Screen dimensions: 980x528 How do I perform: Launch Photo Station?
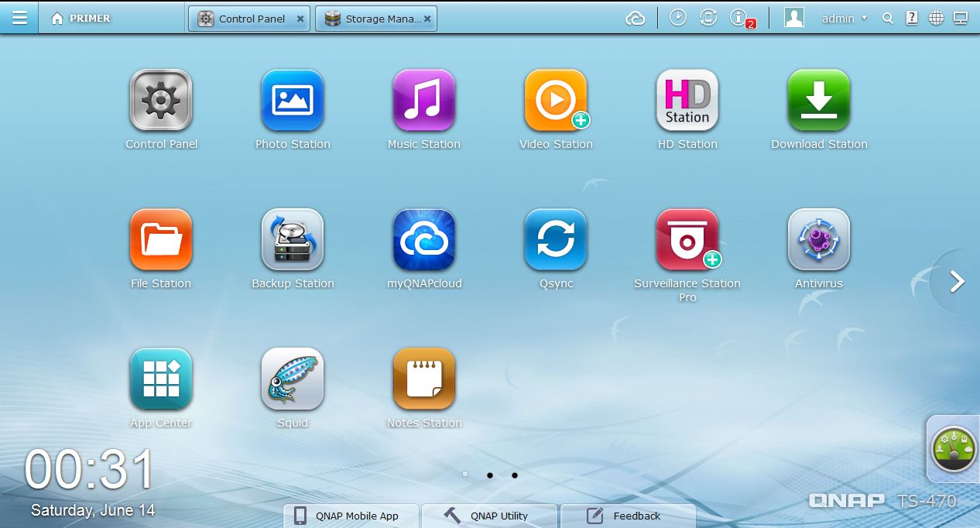pos(293,101)
